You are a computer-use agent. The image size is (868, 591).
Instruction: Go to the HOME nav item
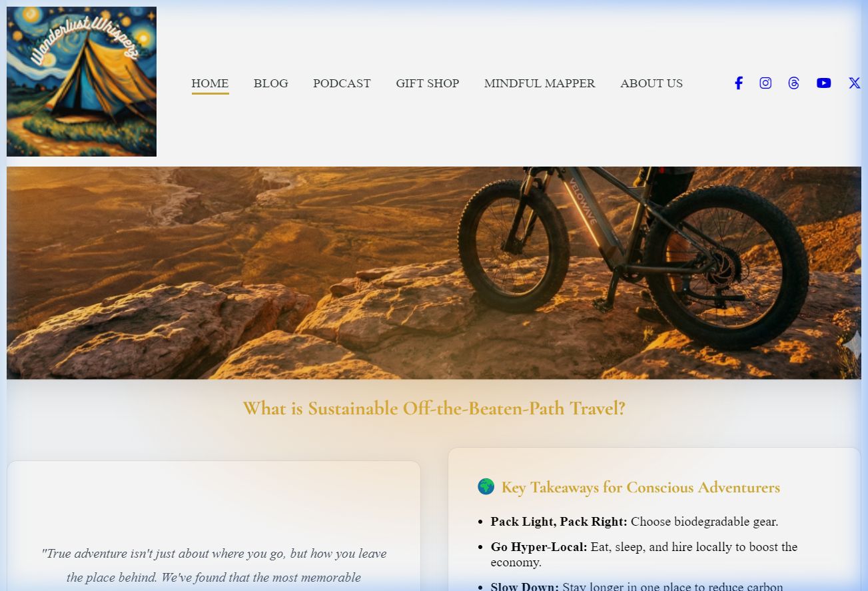(210, 83)
